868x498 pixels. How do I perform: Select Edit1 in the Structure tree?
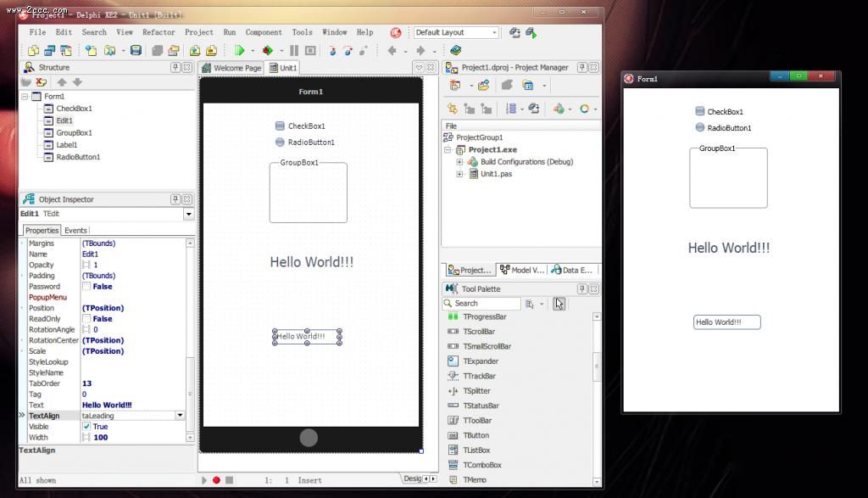click(64, 120)
